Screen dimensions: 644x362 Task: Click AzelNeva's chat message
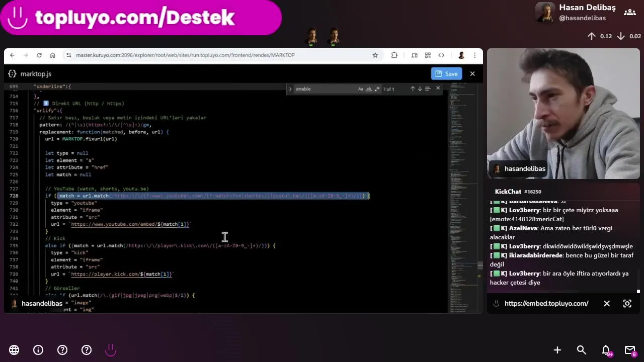point(551,233)
